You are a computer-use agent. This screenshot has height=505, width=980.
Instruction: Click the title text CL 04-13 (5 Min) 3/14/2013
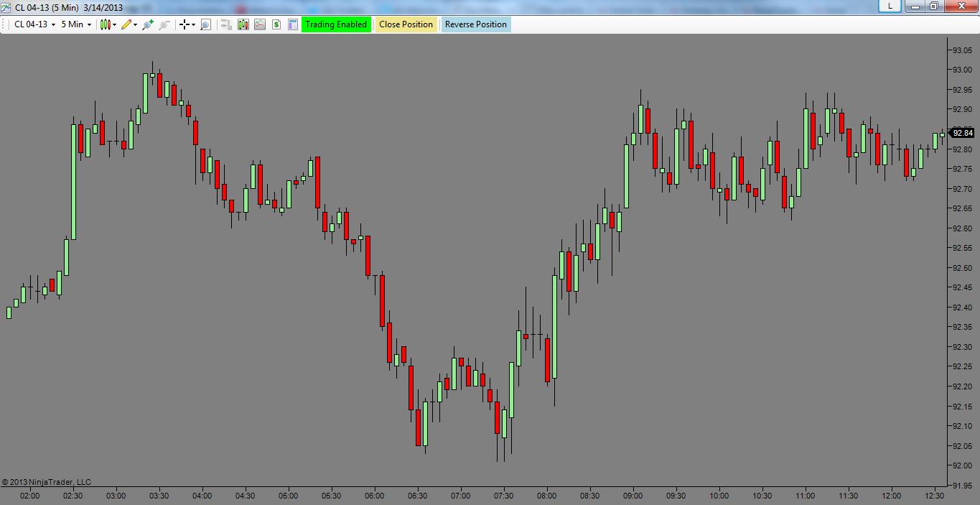click(69, 7)
